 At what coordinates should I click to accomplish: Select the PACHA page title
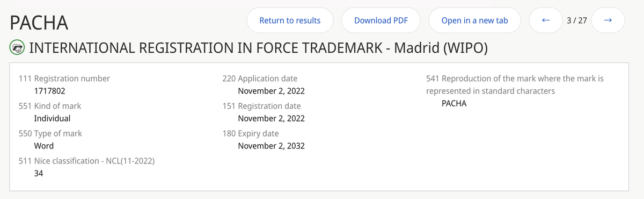click(x=39, y=23)
